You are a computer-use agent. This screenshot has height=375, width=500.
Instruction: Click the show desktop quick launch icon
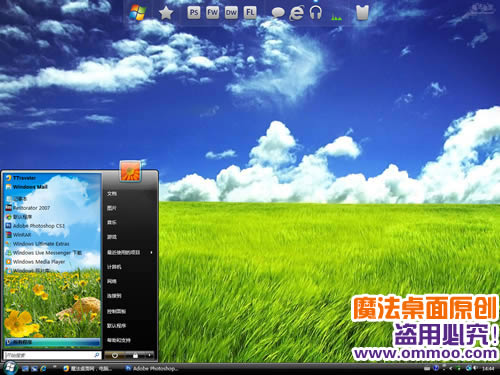25,368
